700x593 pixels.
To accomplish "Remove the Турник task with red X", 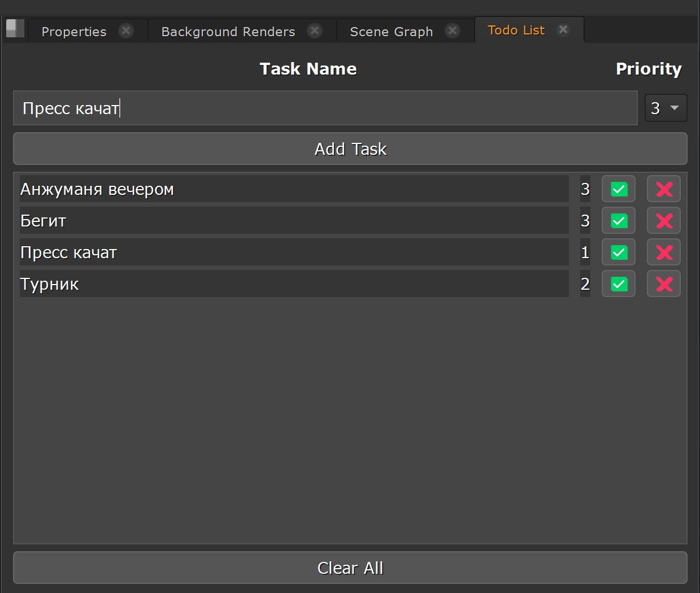I will tap(664, 284).
